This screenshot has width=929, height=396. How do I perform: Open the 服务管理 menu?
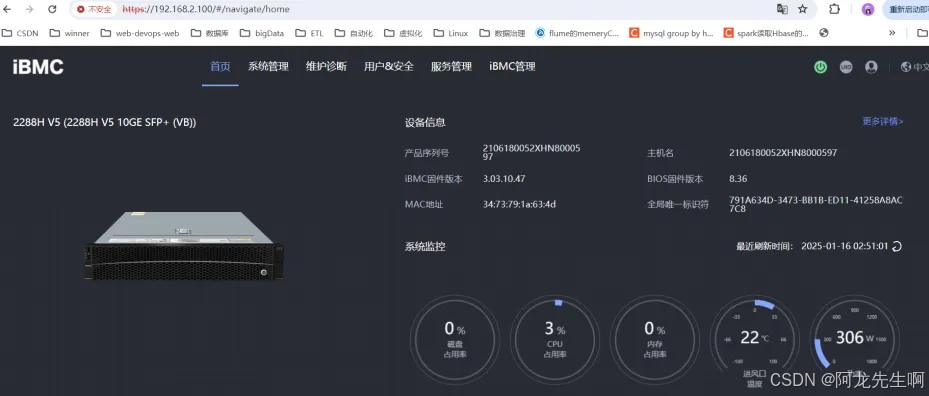point(451,66)
